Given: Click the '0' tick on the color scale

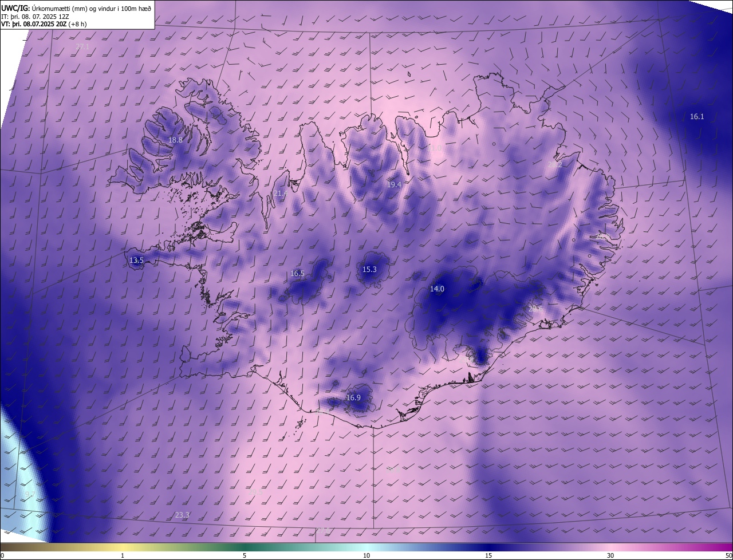Looking at the screenshot, I should [x=2, y=555].
